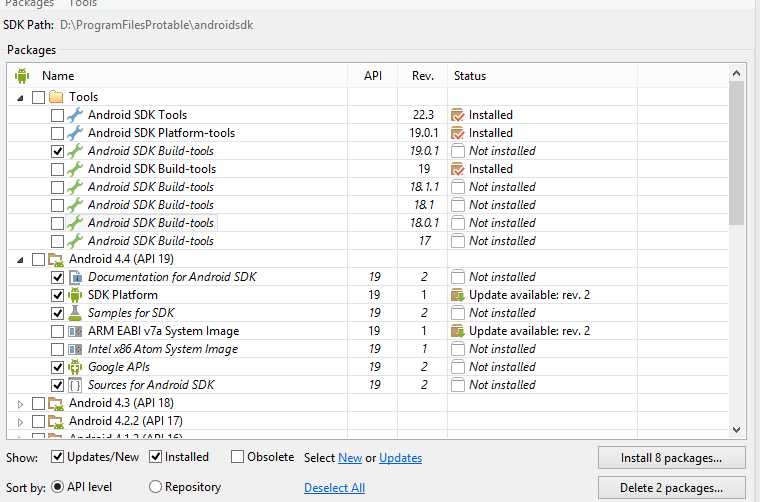Screen dimensions: 760x502
Task: Expand the Android 4.3 (API 18) group
Action: tap(20, 404)
